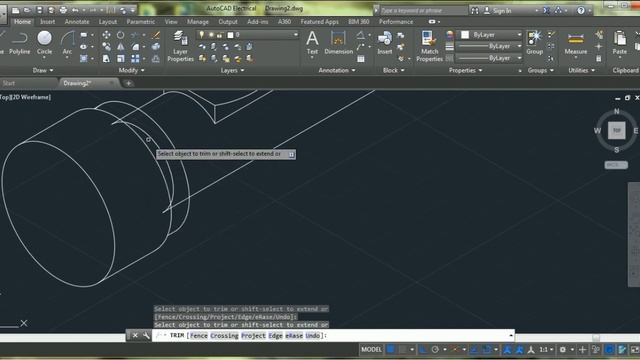Screen dimensions: 640x360
Task: Click the Paste clipboard button
Action: [x=620, y=43]
